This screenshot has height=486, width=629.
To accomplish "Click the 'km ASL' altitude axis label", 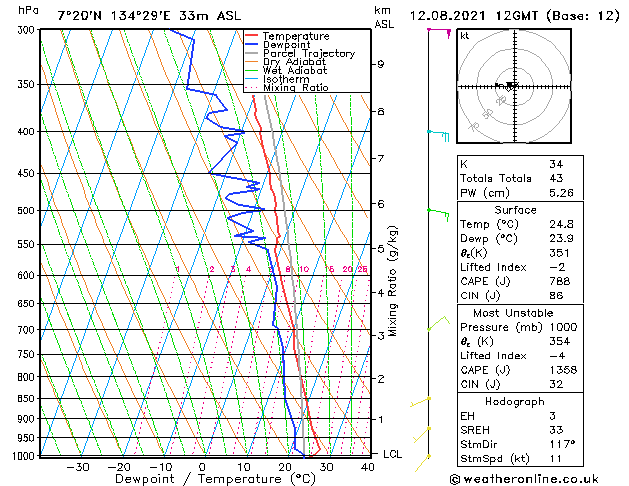I will pyautogui.click(x=383, y=17).
